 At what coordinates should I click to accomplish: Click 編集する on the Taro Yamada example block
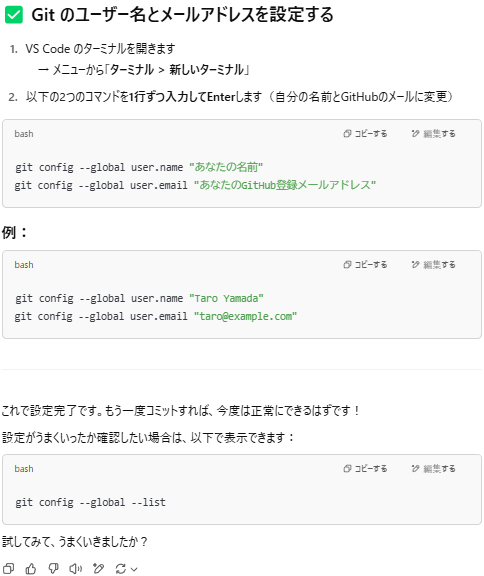(x=433, y=264)
